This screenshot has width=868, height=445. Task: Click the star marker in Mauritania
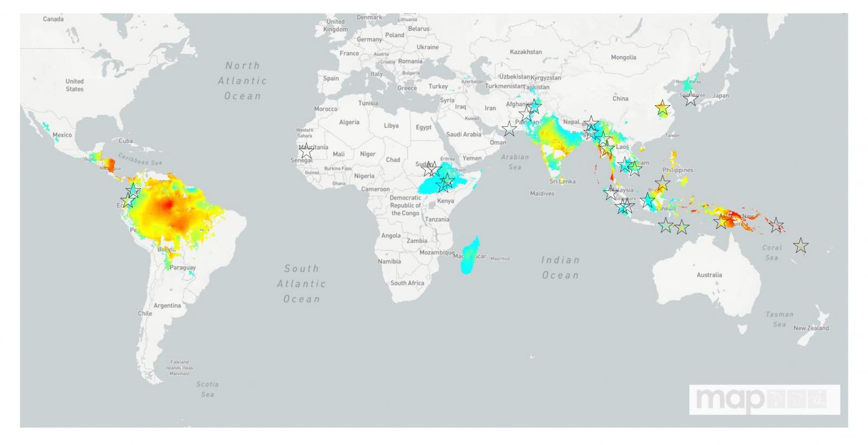point(307,151)
